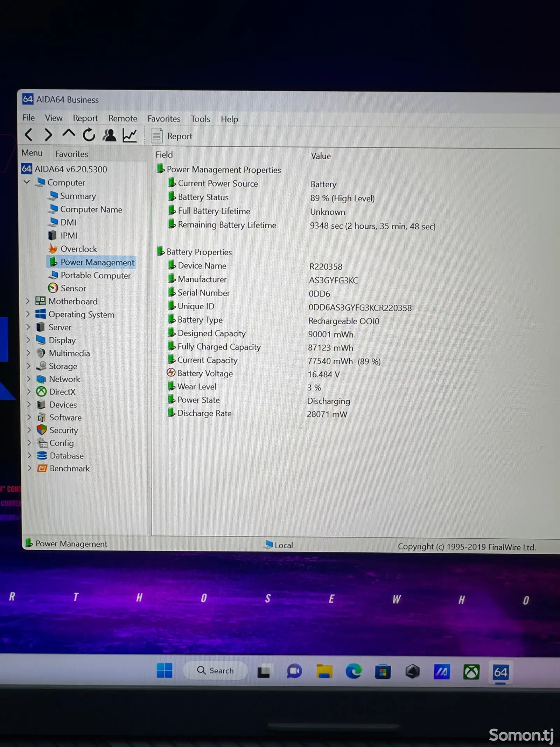Click the AIDA64 icon on the taskbar
Image resolution: width=560 pixels, height=747 pixels.
(x=500, y=672)
